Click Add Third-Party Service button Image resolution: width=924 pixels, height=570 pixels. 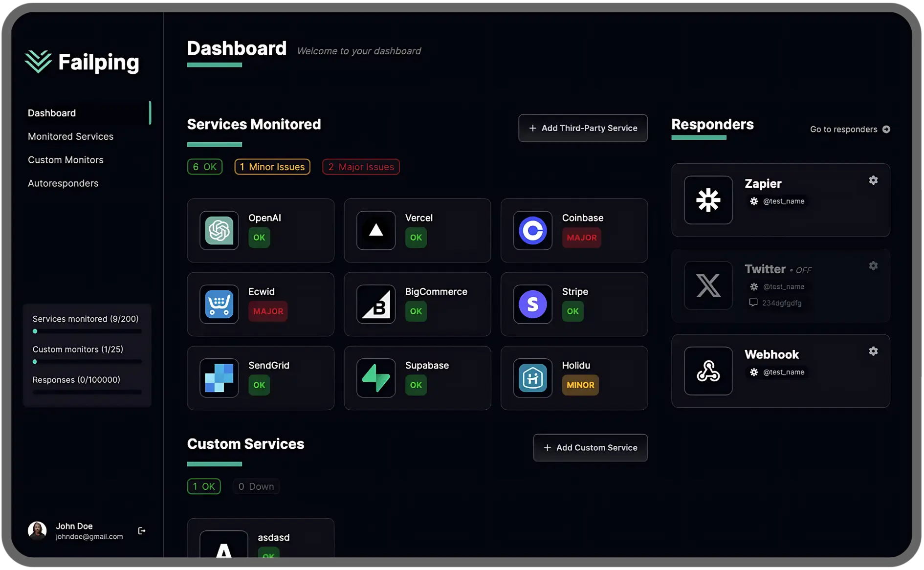coord(583,128)
